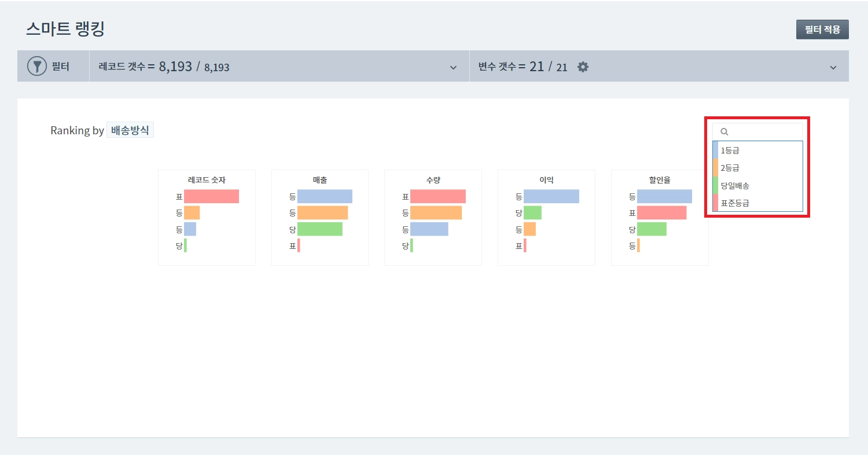Viewport: 868px width, 455px height.
Task: Expand the 변수 갯수 panel chevron
Action: pyautogui.click(x=833, y=68)
